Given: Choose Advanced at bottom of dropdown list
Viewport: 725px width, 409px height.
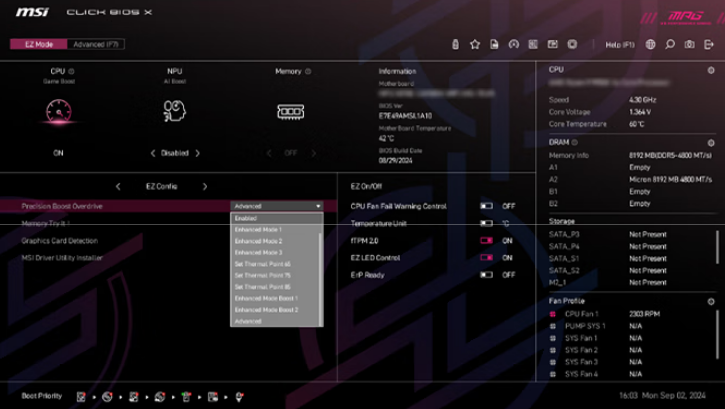Looking at the screenshot, I should [275, 321].
